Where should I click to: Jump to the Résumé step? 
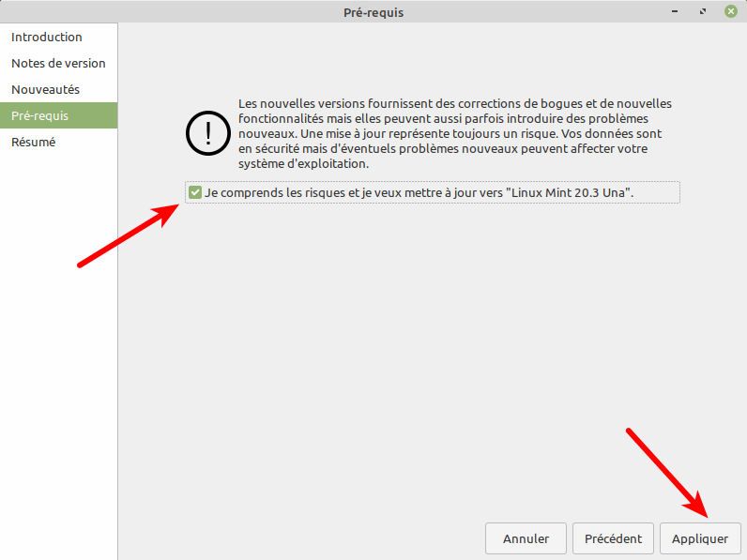(x=58, y=142)
